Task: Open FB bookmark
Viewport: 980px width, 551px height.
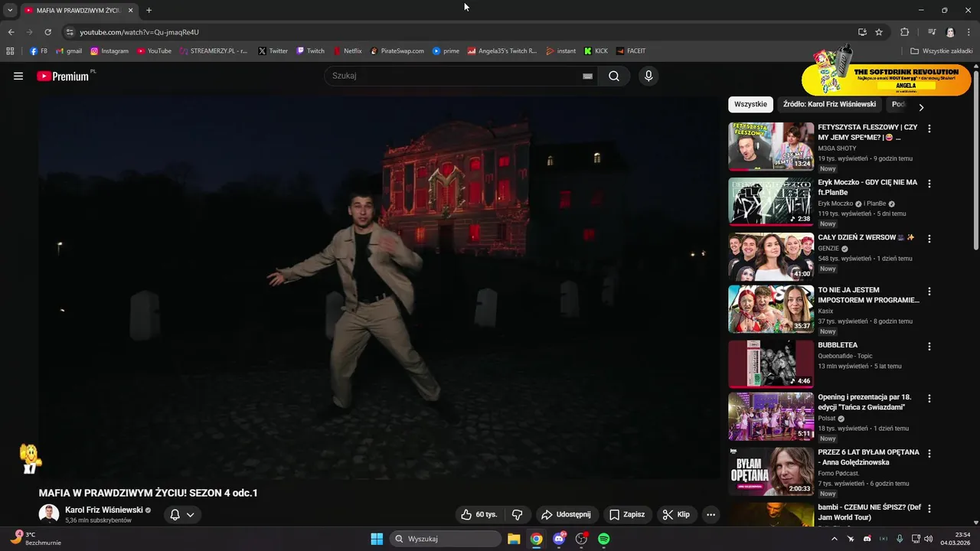Action: click(38, 51)
